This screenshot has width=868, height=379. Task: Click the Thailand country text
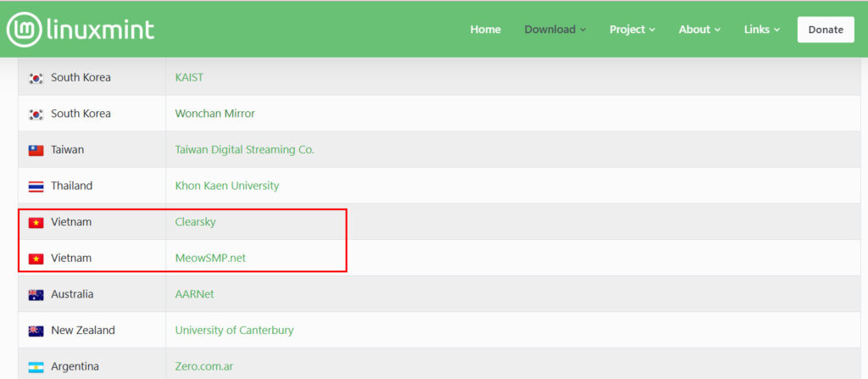tap(72, 186)
